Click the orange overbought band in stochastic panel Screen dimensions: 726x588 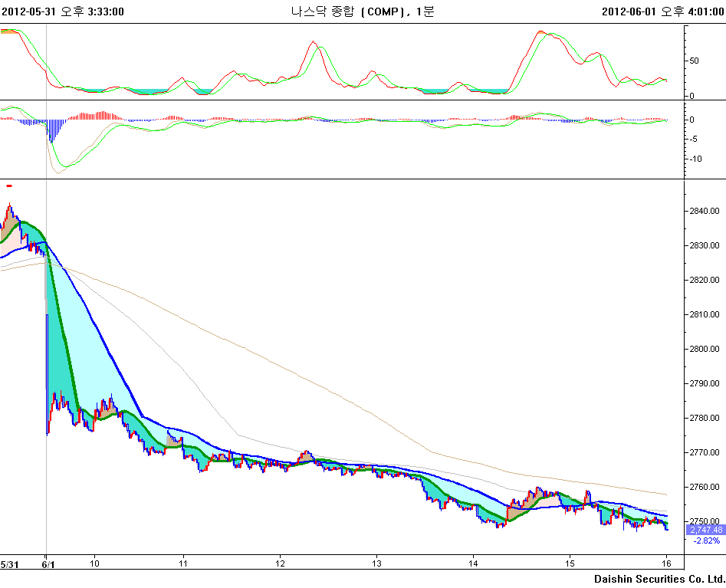[x=9, y=31]
